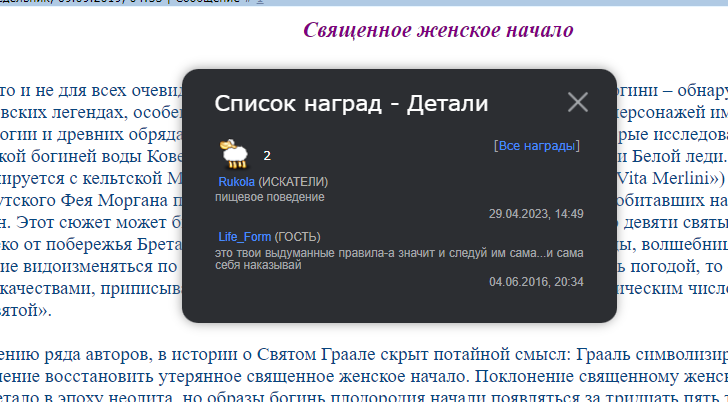Viewport: 728px width, 402px height.
Task: Open Rukola's user profile link
Action: [236, 182]
